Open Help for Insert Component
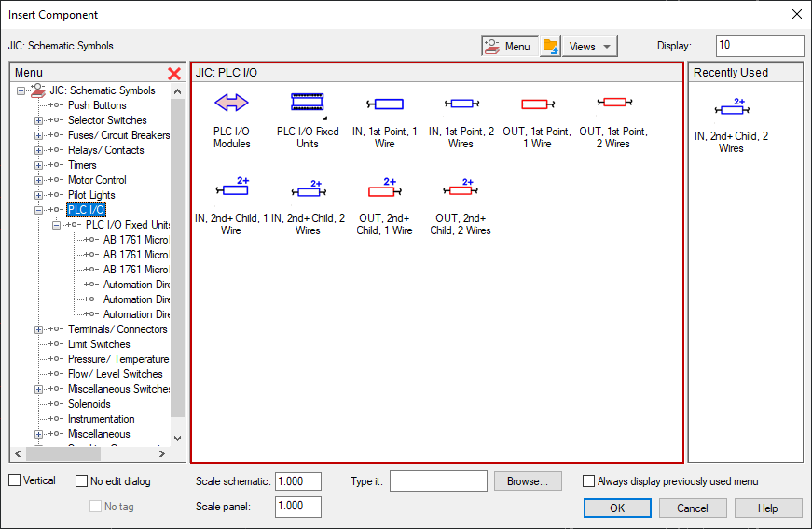 coord(768,508)
